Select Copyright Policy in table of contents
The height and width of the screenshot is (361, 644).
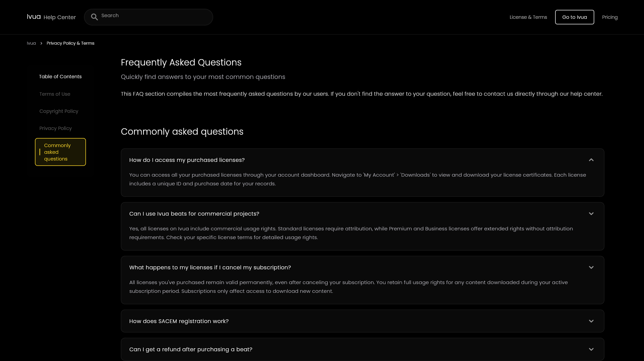(x=59, y=111)
